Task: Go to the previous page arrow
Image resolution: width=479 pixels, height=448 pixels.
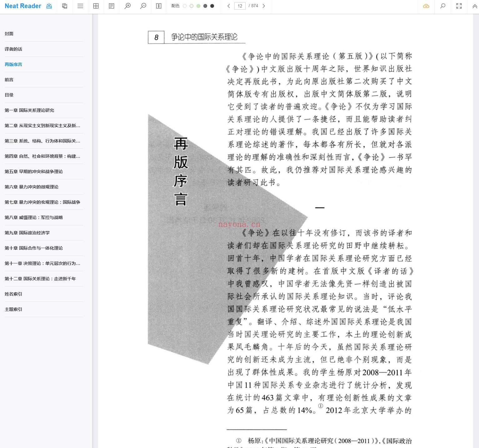Action: (x=229, y=6)
